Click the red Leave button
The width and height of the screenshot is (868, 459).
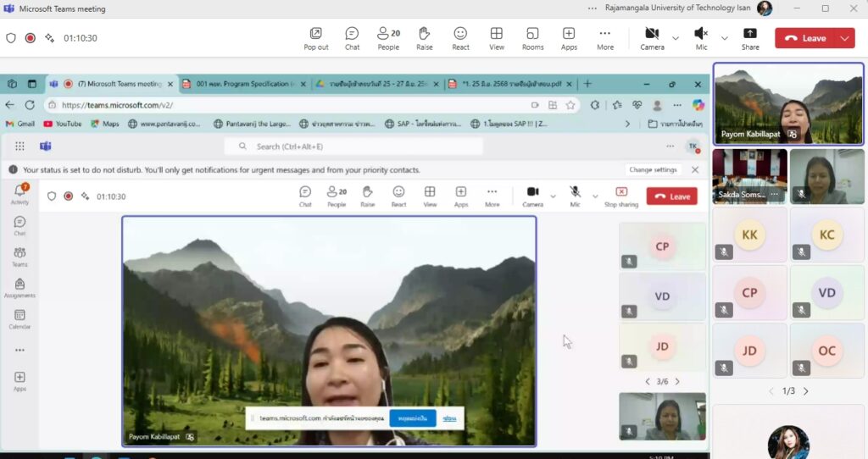(x=804, y=38)
